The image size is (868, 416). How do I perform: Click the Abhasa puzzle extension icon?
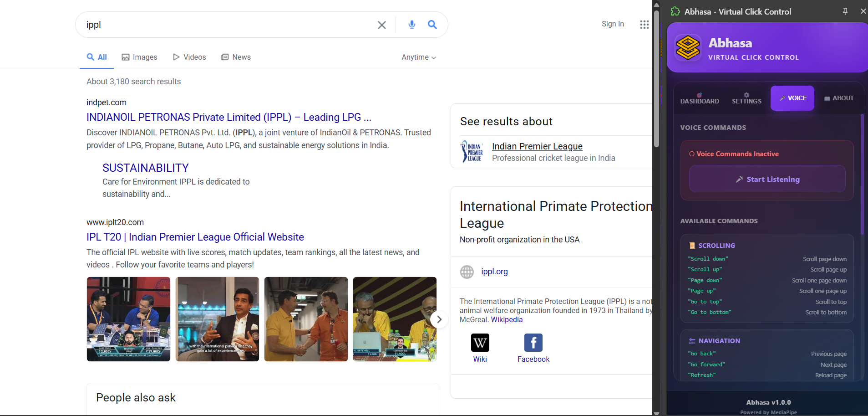[675, 11]
